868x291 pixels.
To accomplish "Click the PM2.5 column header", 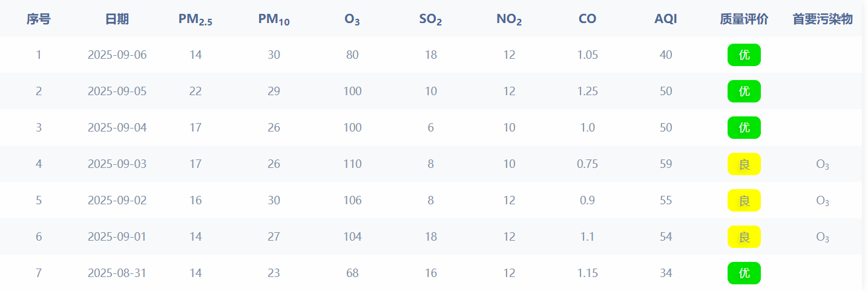I will pos(196,19).
